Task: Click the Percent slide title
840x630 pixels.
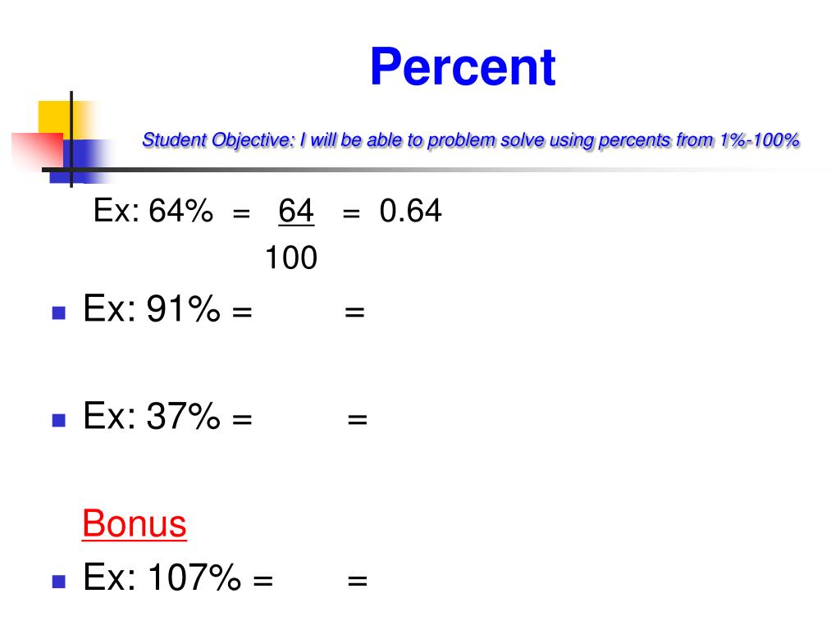Action: pyautogui.click(x=463, y=67)
